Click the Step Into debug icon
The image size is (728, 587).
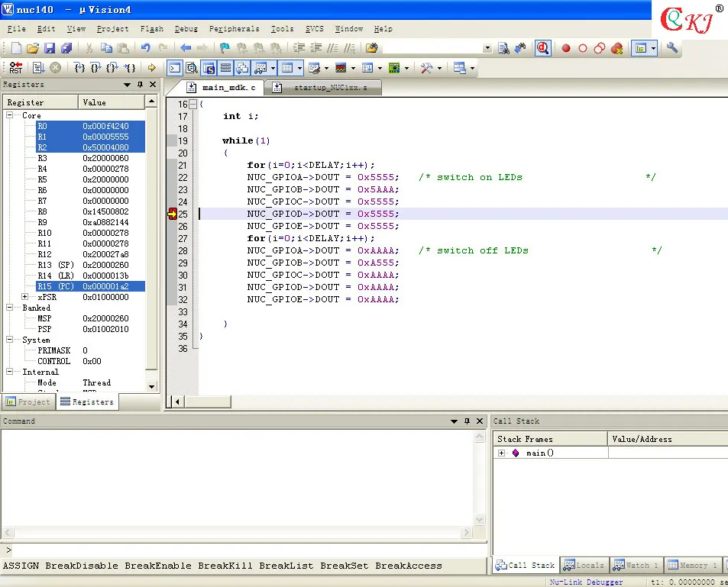click(79, 68)
